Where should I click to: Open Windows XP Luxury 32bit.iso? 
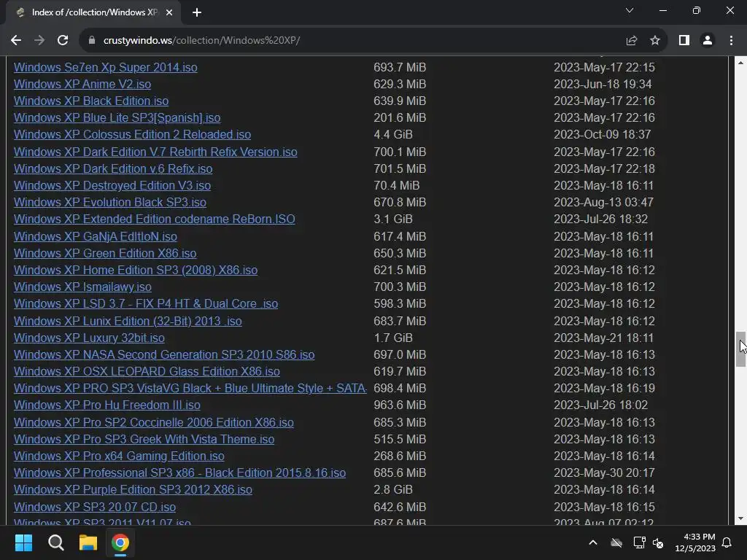point(89,338)
